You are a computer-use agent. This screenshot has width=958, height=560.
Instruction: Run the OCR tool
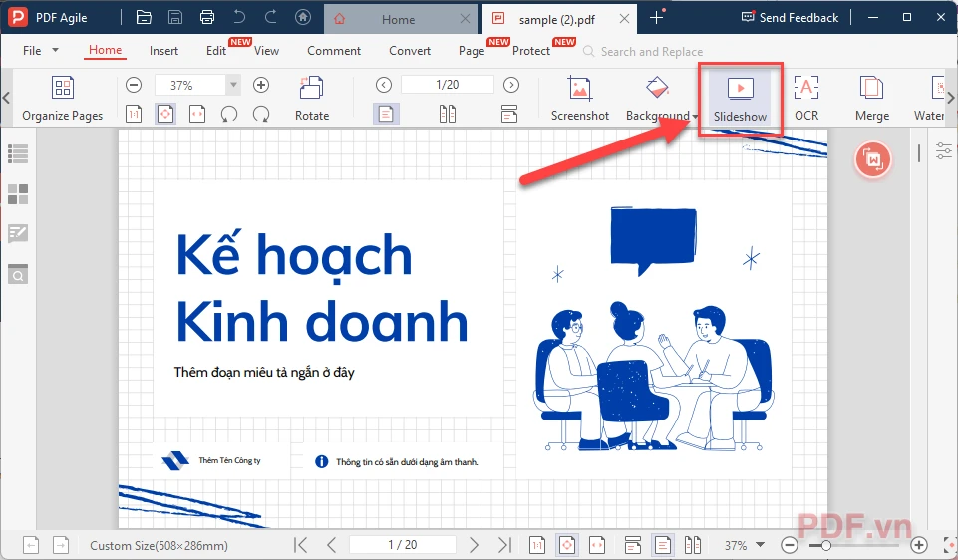(x=806, y=99)
